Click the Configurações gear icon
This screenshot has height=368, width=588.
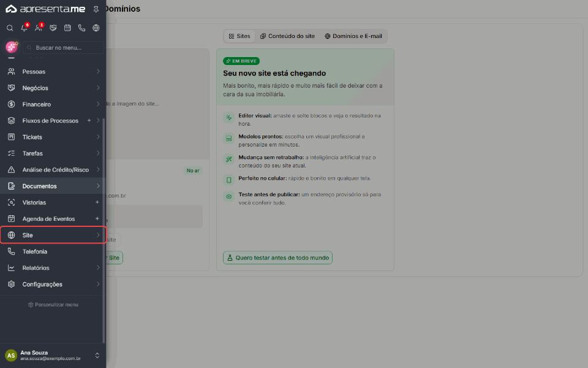click(11, 284)
